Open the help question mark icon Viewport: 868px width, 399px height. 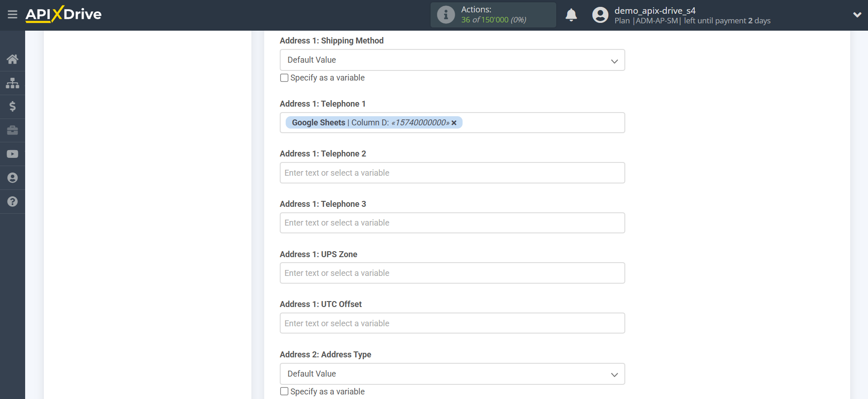click(12, 202)
